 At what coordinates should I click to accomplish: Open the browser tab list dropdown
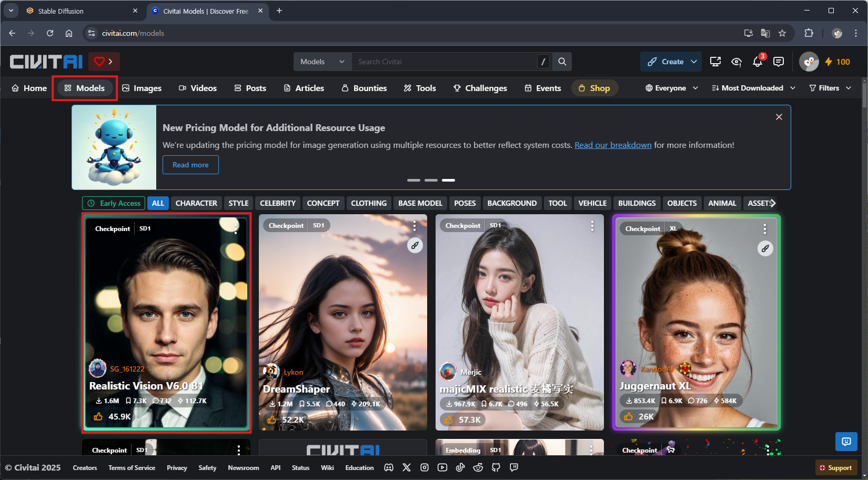click(x=11, y=11)
